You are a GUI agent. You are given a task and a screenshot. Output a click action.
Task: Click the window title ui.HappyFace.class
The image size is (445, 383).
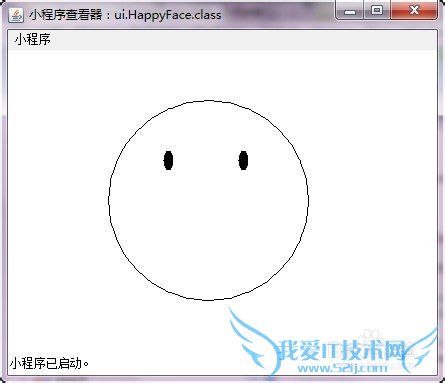tap(168, 15)
